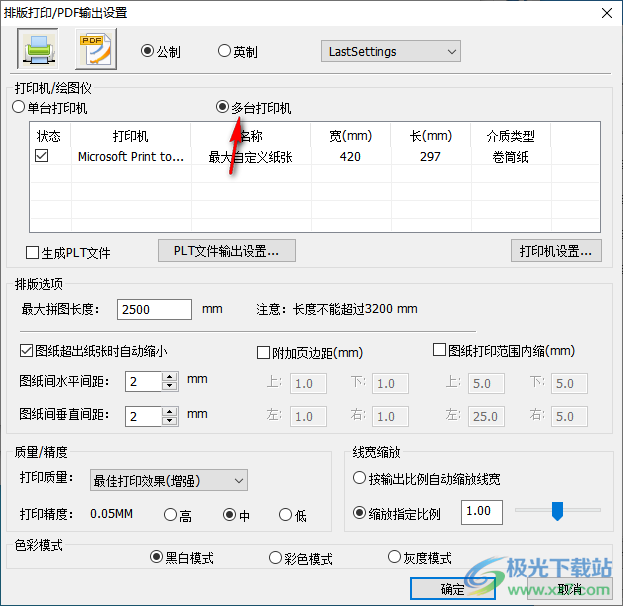Screen dimensions: 623x606
Task: Increase 图纸间水平间距 with up arrow
Action: pos(170,377)
